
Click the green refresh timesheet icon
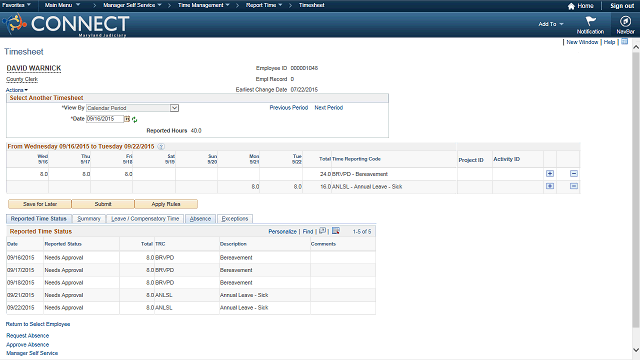[x=135, y=120]
